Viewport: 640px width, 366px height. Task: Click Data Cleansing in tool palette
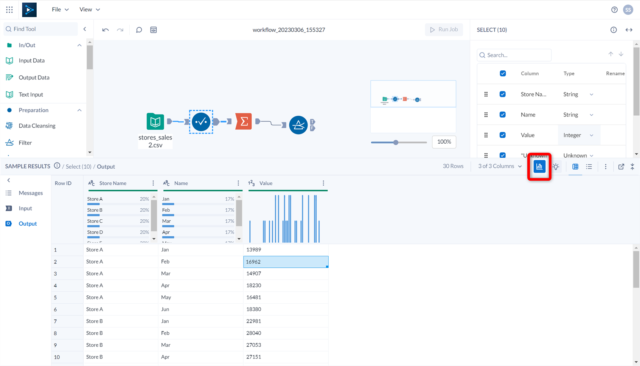tap(37, 126)
